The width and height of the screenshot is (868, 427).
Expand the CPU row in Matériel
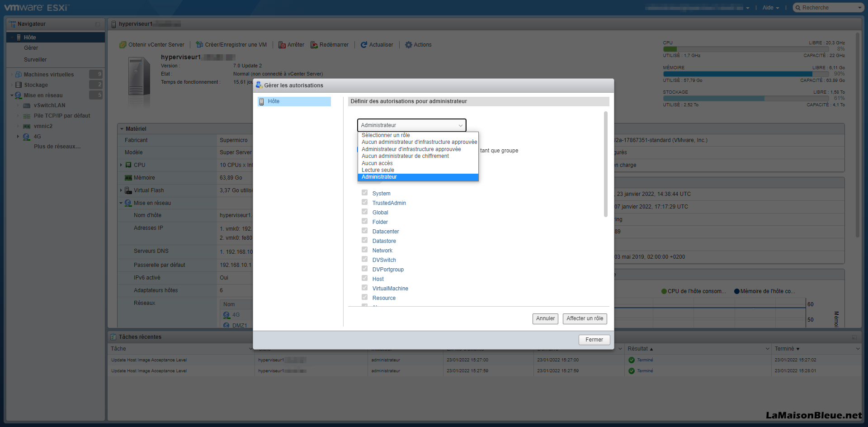(x=121, y=165)
